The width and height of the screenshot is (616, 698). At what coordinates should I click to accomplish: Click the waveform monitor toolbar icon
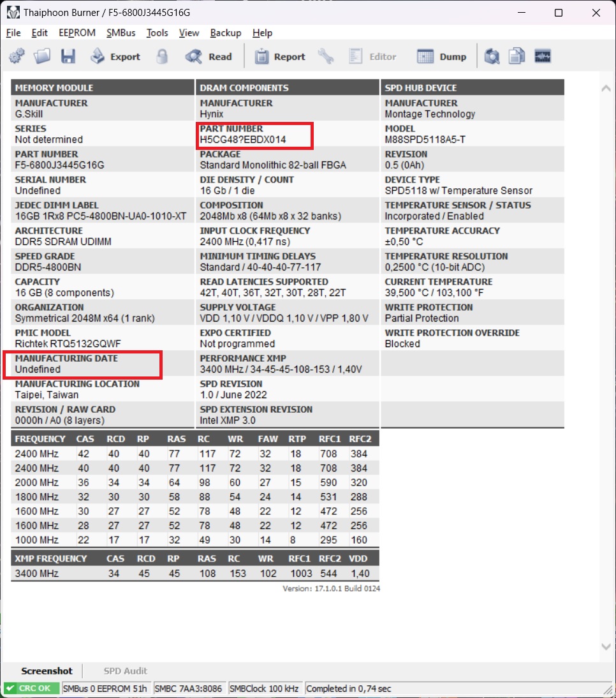543,57
